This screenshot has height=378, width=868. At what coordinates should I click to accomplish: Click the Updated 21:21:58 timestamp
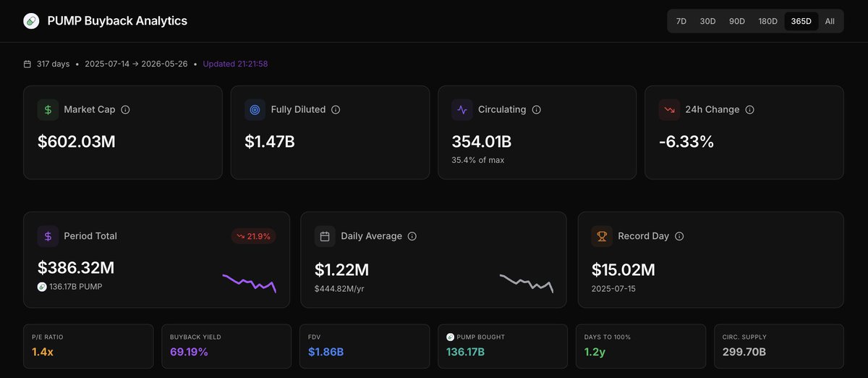pos(236,64)
